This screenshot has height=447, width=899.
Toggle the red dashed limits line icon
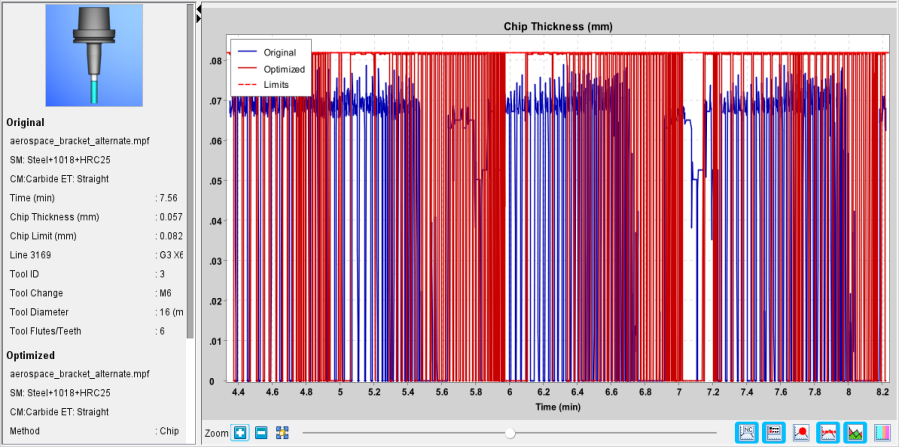tap(828, 432)
